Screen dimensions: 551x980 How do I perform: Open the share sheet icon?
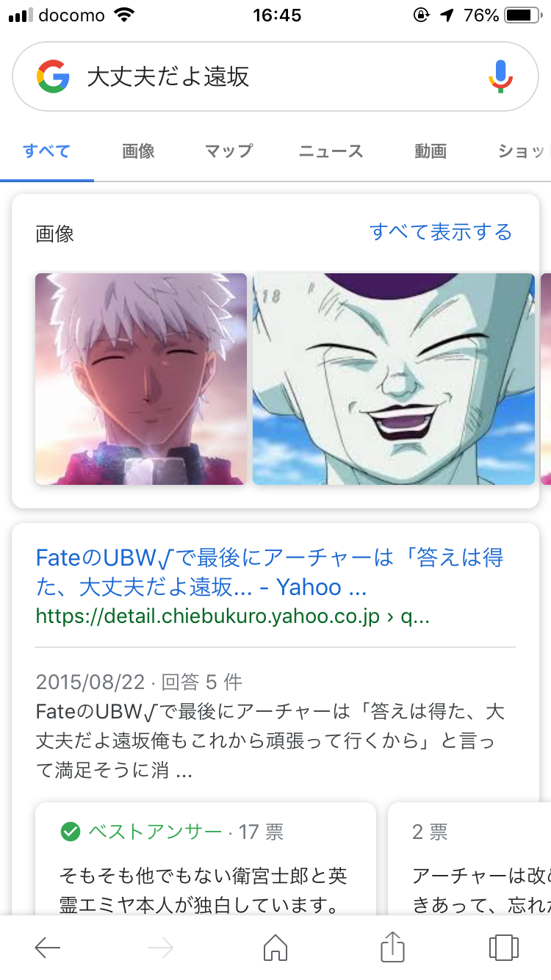pyautogui.click(x=393, y=946)
